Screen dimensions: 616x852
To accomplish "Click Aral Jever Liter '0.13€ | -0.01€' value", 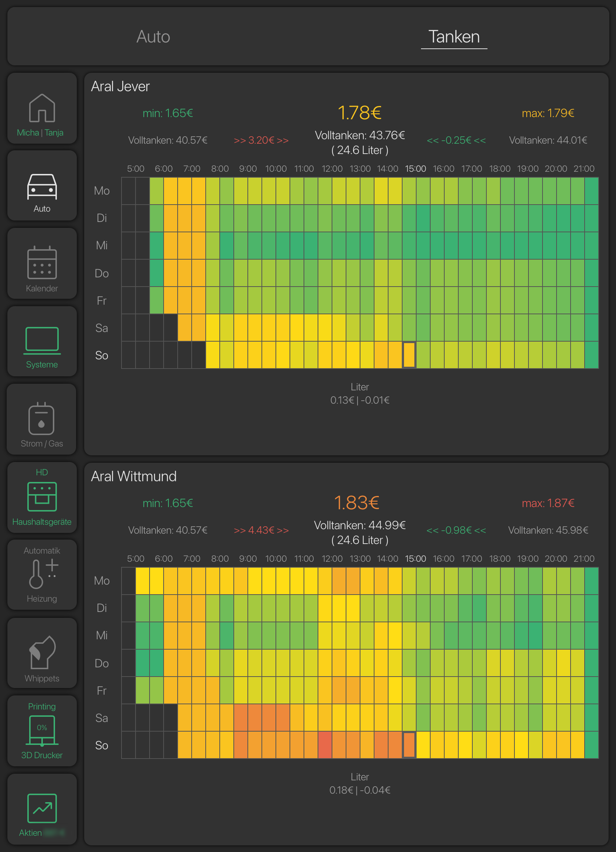I will pos(360,400).
